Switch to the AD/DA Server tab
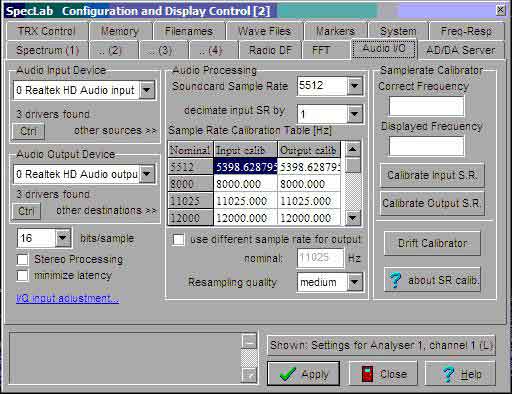The height and width of the screenshot is (394, 512). 461,50
